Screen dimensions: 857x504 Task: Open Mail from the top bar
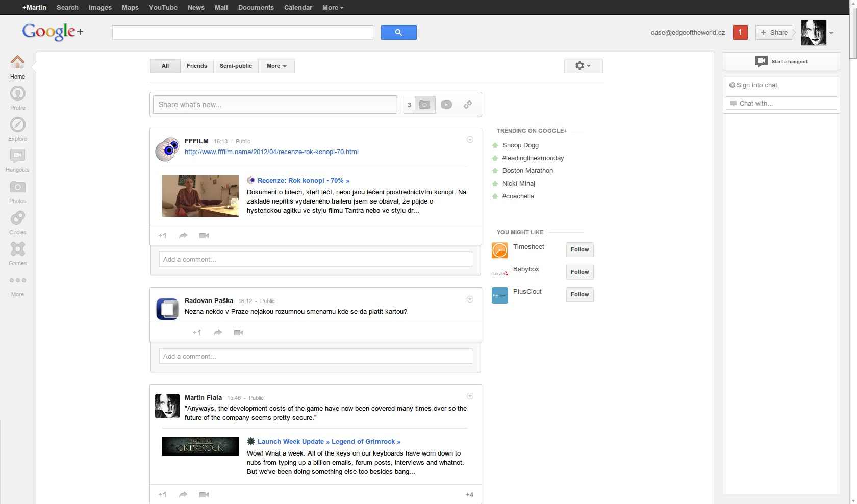(221, 7)
